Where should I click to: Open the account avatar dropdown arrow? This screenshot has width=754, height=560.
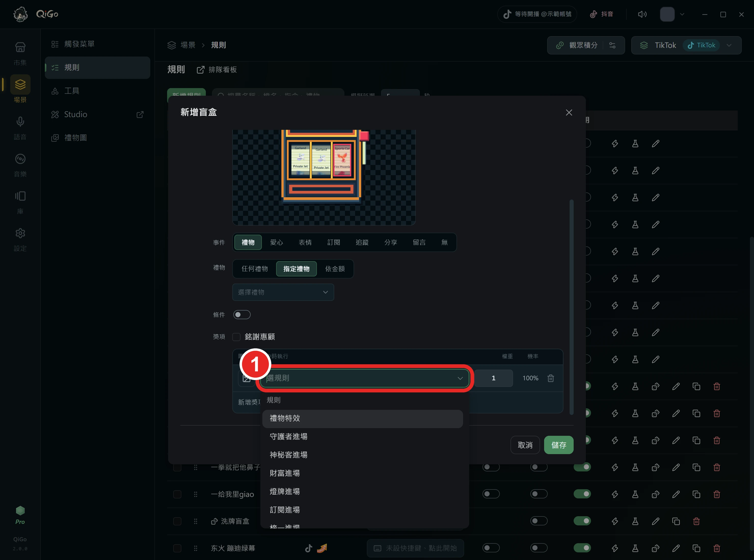pos(682,14)
